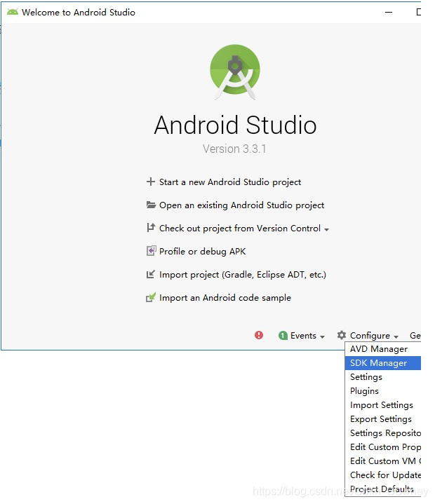The width and height of the screenshot is (435, 504).
Task: Click the folder icon for Open existing project
Action: point(151,205)
